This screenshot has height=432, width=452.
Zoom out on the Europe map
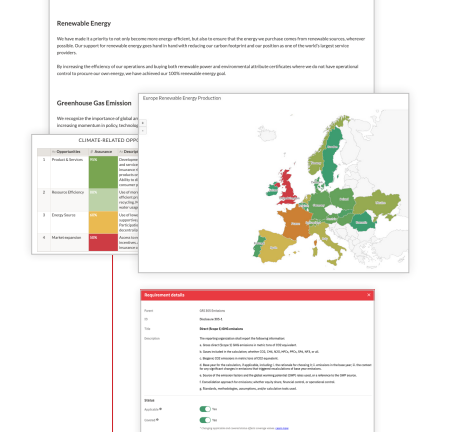coord(143,131)
